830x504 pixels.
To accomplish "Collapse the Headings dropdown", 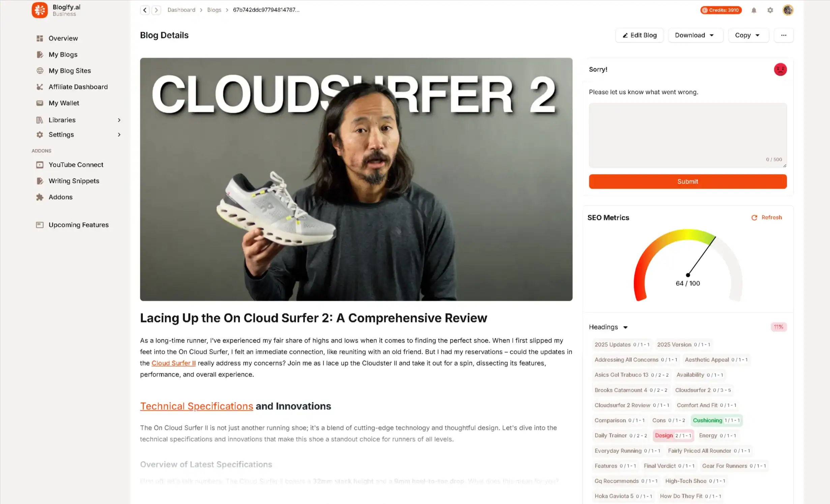I will 608,327.
